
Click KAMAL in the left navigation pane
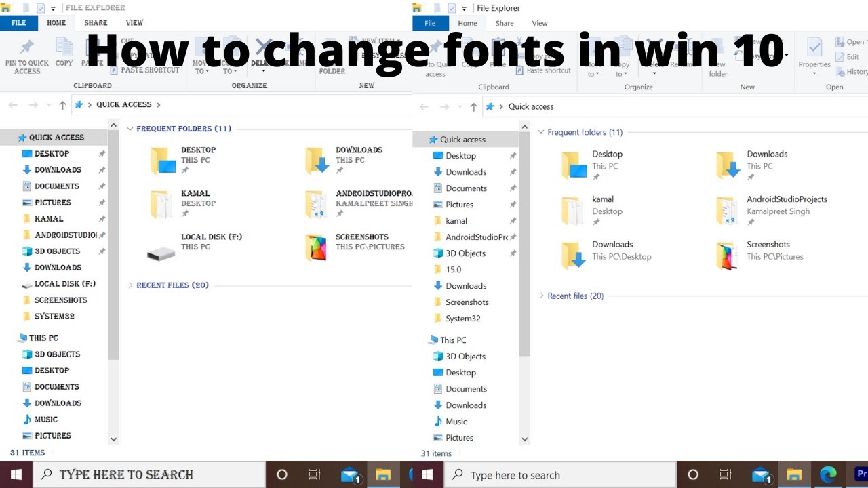pos(49,219)
